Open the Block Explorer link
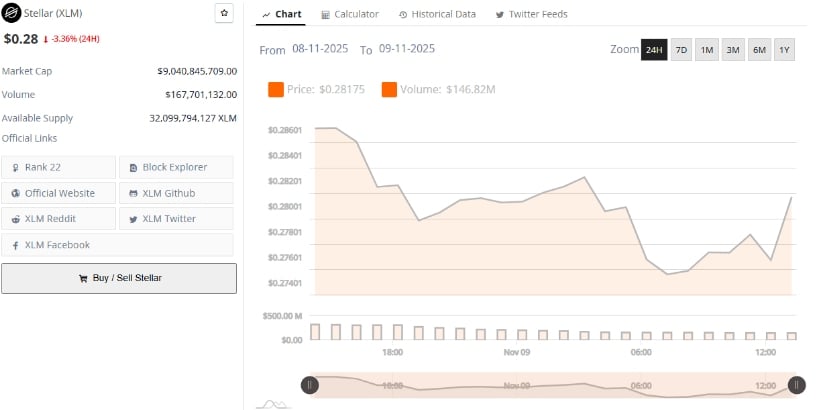Screen dimensions: 825x410 [176, 167]
